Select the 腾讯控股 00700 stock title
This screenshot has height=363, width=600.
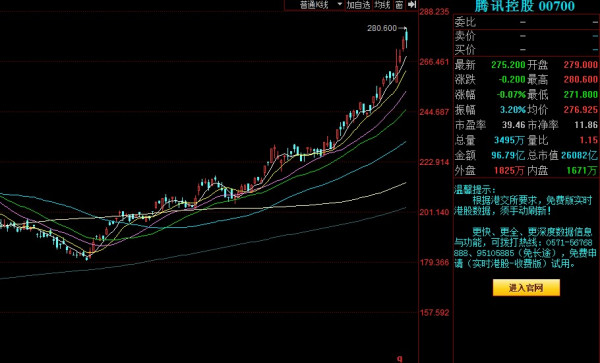click(525, 6)
